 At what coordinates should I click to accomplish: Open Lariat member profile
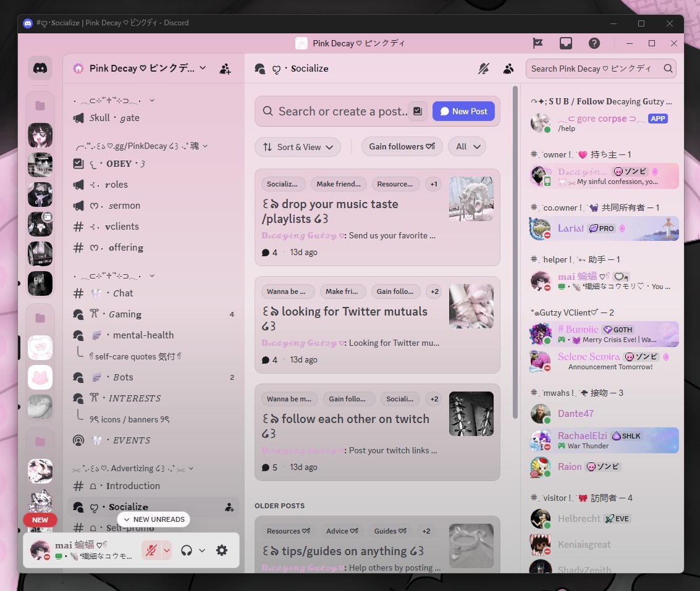(x=604, y=228)
